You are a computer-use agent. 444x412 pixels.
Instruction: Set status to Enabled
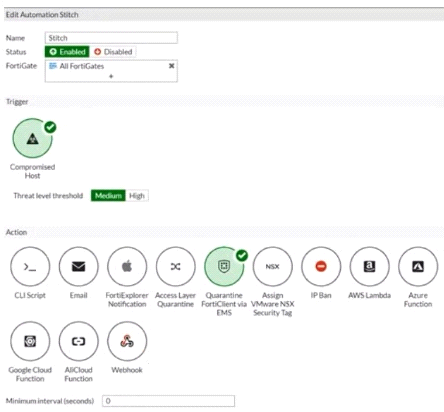tap(67, 52)
